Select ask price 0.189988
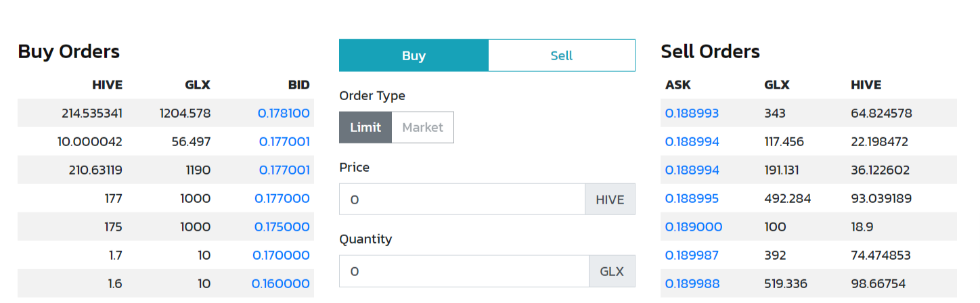The image size is (980, 303). 692,283
